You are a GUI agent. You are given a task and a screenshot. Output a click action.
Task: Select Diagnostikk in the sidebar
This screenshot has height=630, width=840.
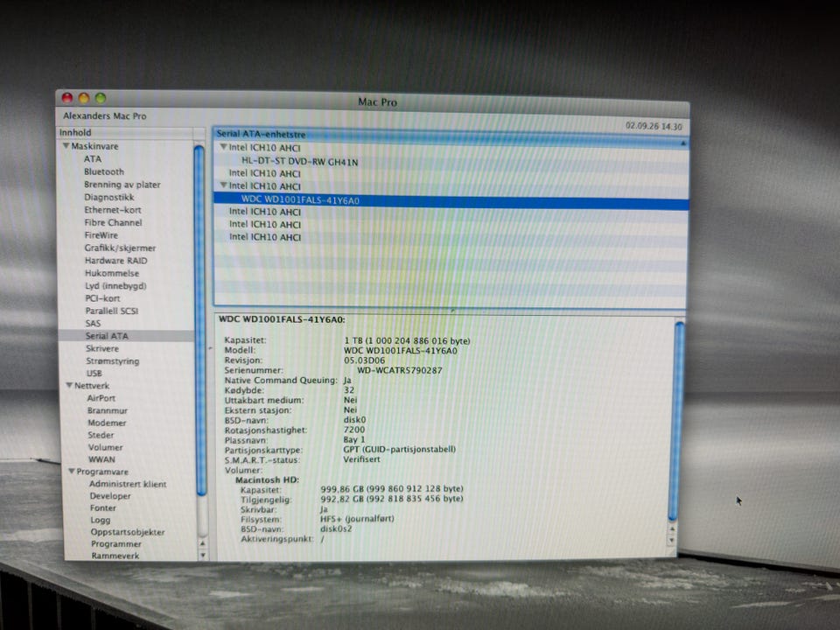pyautogui.click(x=108, y=197)
